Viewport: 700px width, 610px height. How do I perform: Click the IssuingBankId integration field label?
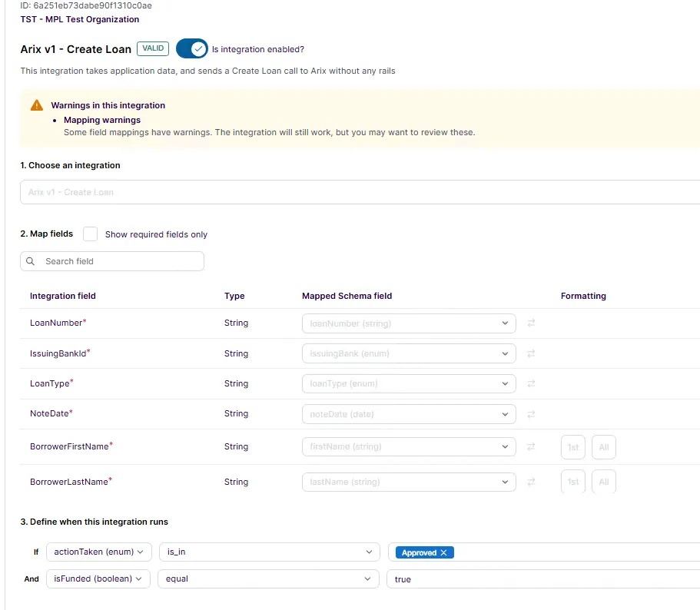pyautogui.click(x=58, y=353)
